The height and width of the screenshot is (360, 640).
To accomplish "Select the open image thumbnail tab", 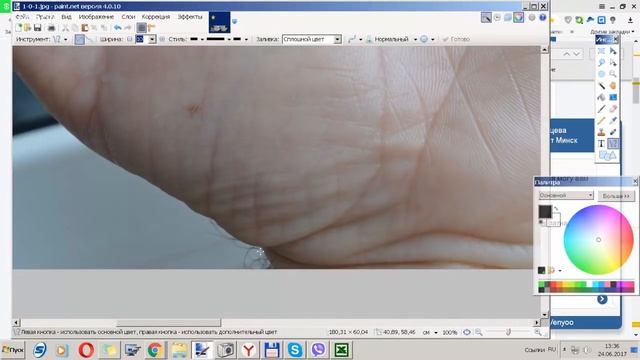I will coord(220,22).
